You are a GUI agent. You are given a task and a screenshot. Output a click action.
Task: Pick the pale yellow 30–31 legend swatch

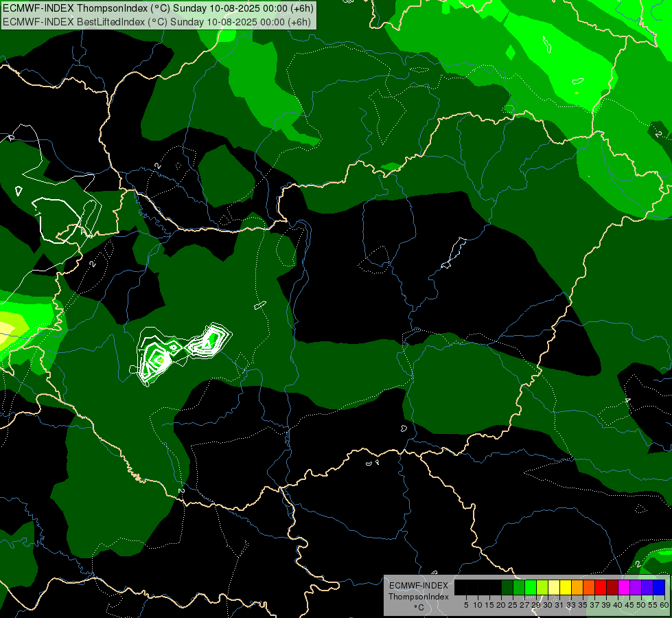tap(554, 587)
